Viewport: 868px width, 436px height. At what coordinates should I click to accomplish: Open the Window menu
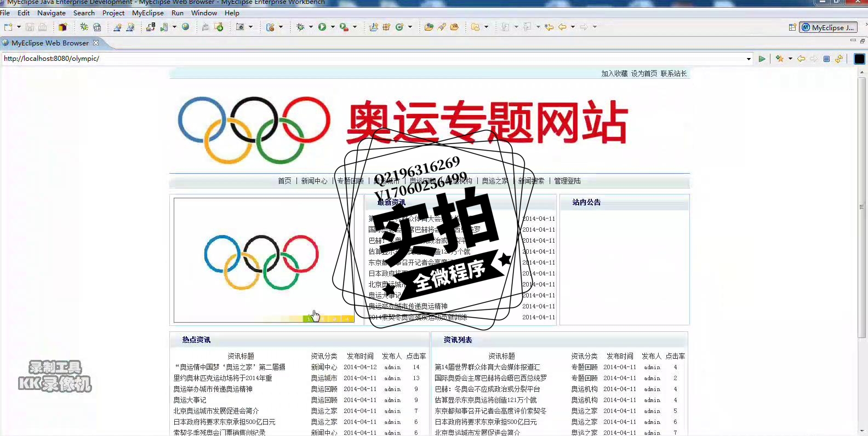(x=204, y=13)
